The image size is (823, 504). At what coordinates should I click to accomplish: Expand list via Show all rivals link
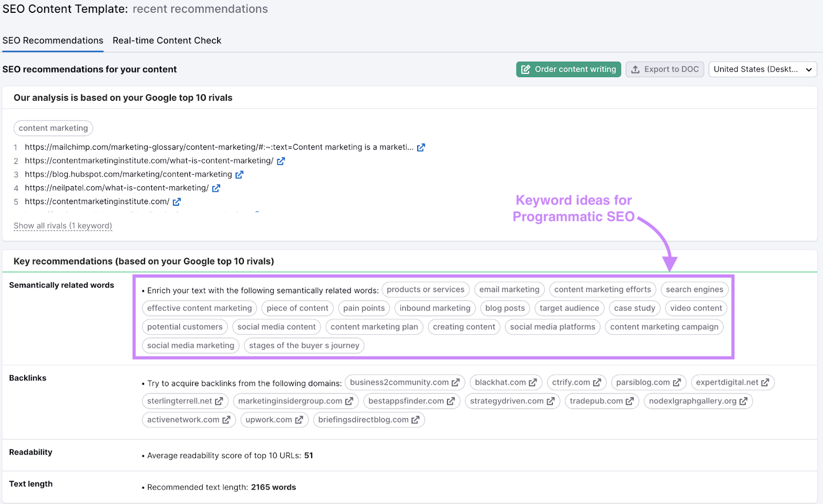(x=63, y=226)
